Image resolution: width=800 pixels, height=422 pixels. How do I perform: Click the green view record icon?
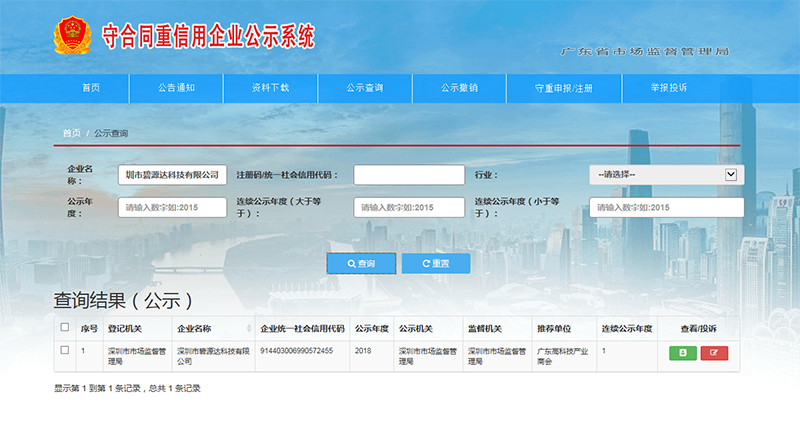click(683, 352)
